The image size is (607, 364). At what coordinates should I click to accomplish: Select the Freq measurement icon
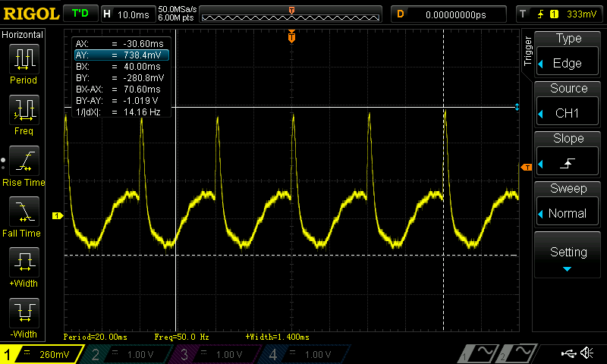pyautogui.click(x=24, y=114)
